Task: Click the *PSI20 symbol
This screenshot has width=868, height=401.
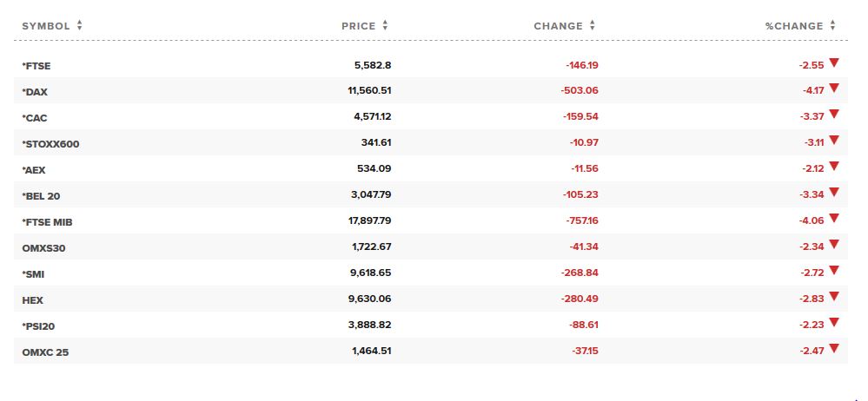Action: coord(38,325)
